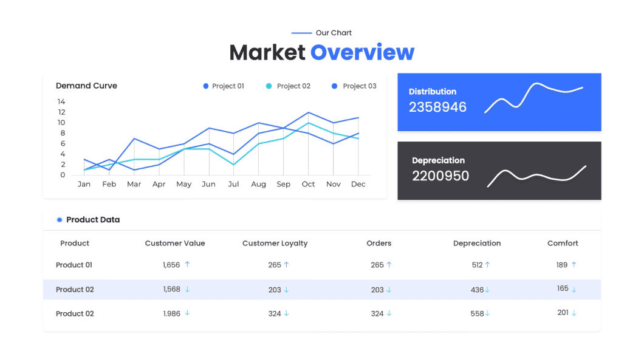Image resolution: width=644 pixels, height=362 pixels.
Task: Click the 6 value on the y-axis
Action: click(x=63, y=144)
